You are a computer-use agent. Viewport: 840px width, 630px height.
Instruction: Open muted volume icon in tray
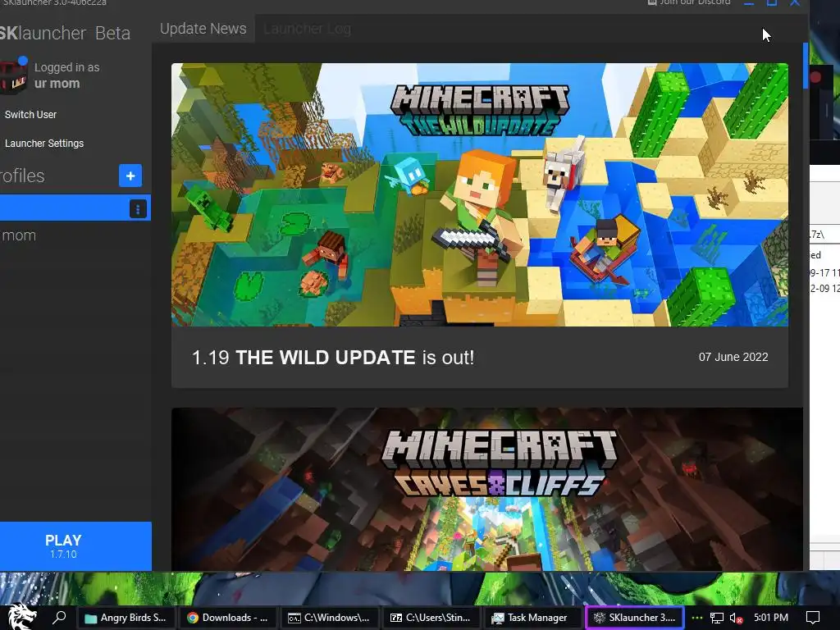[736, 619]
